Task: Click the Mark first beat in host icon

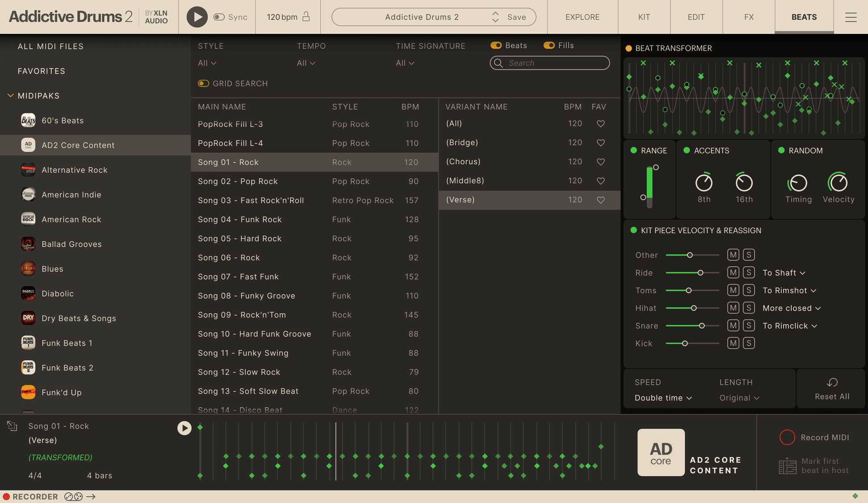Action: pos(787,466)
